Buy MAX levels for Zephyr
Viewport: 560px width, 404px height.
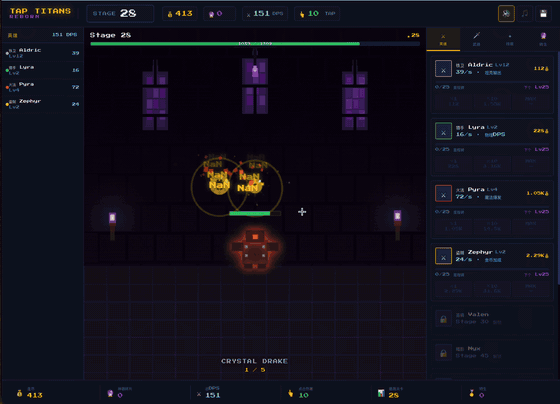531,289
